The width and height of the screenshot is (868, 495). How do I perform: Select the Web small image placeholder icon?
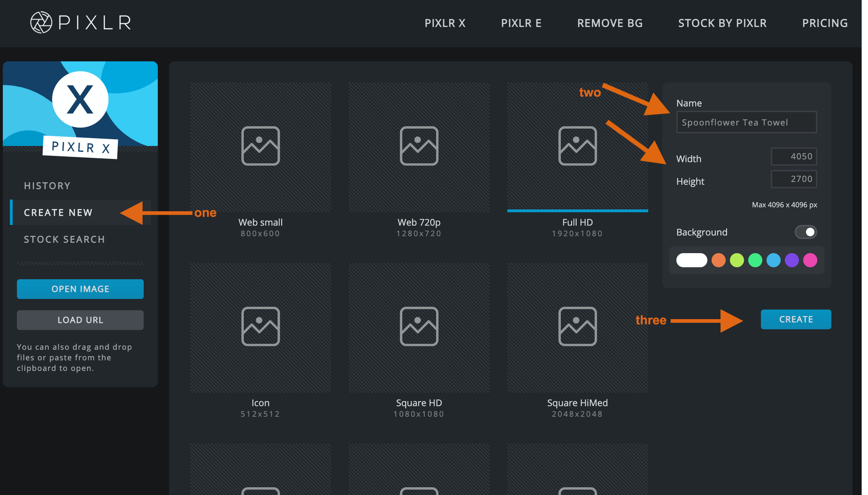pos(260,146)
